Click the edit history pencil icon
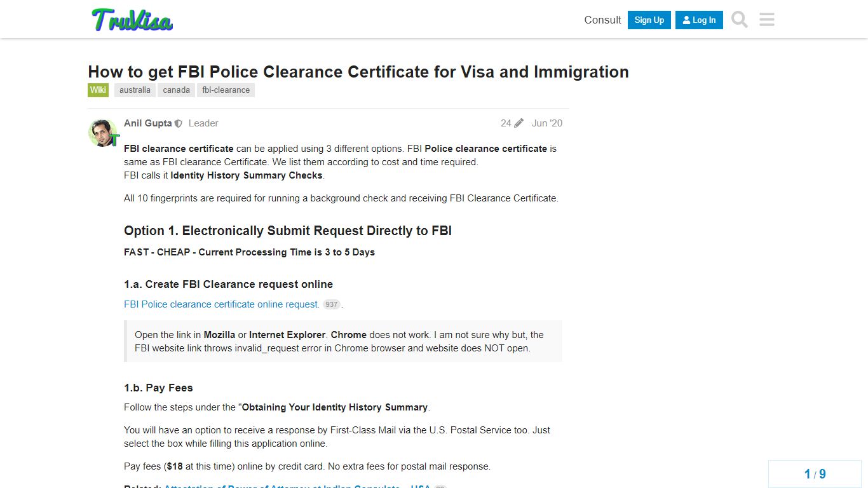This screenshot has height=488, width=868. (519, 123)
